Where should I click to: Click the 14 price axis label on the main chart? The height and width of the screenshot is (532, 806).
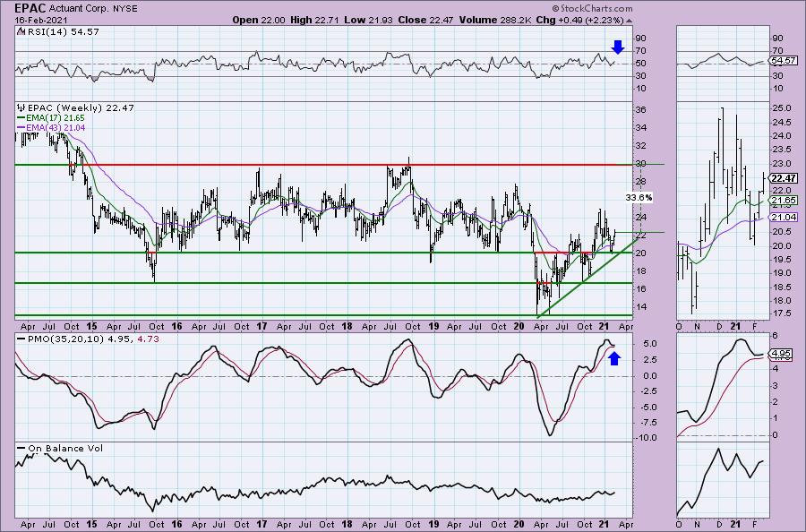click(640, 307)
